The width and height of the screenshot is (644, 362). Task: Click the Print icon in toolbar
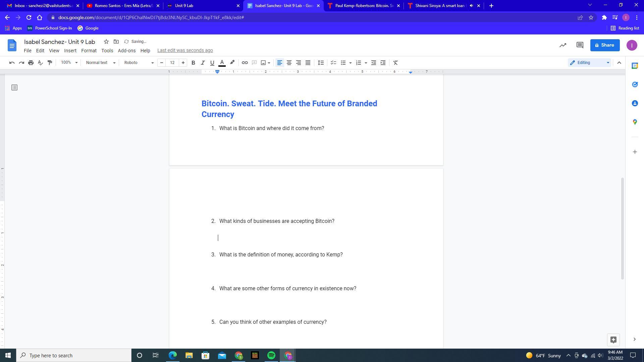coord(31,63)
